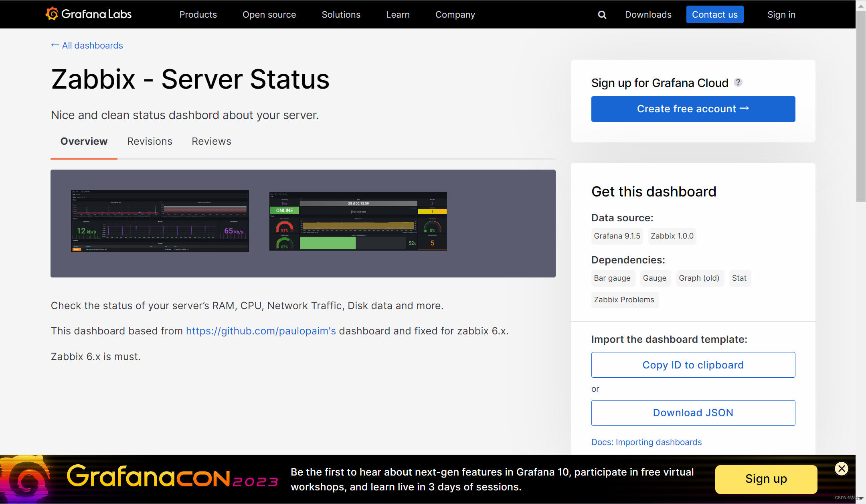The image size is (866, 504).
Task: Click Create free account button
Action: 693,109
